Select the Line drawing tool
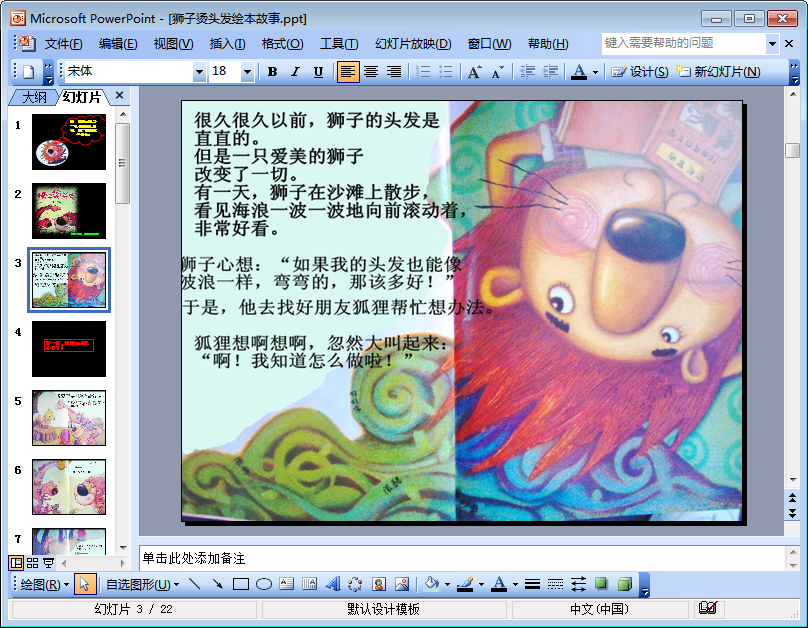 click(194, 584)
